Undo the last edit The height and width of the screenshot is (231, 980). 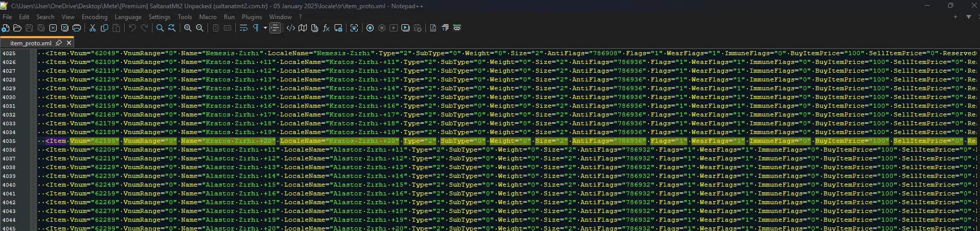pyautogui.click(x=132, y=28)
